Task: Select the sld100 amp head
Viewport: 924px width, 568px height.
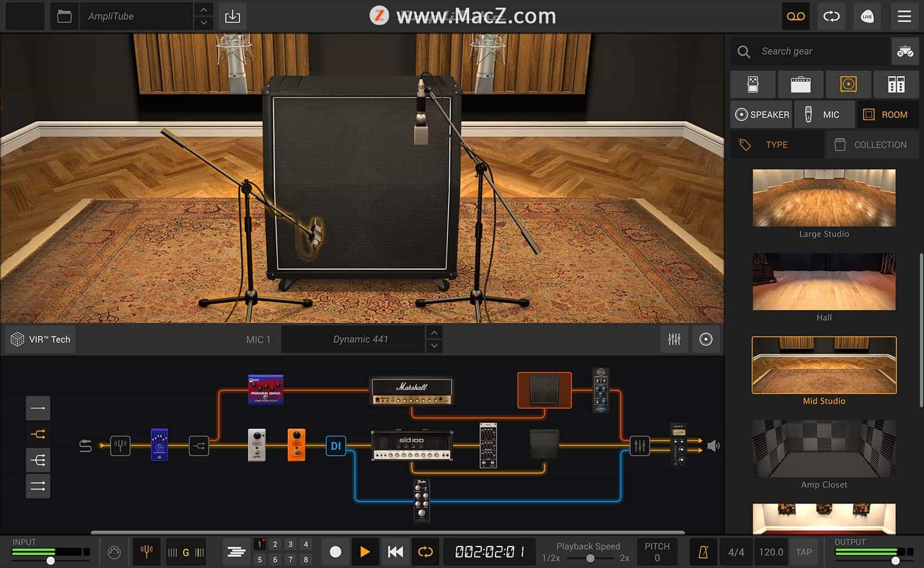Action: pos(412,445)
